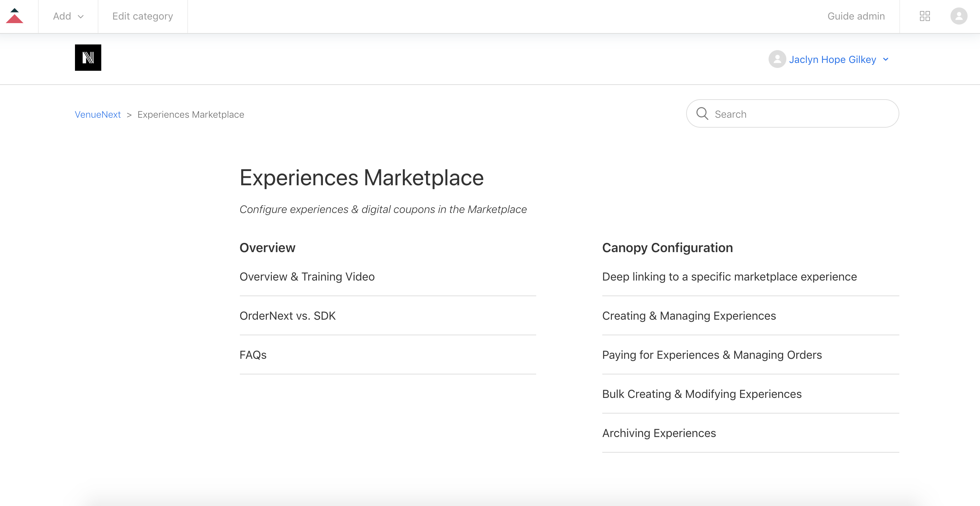
Task: Open the Jaclyn Hope Gilkey user menu
Action: (x=833, y=59)
